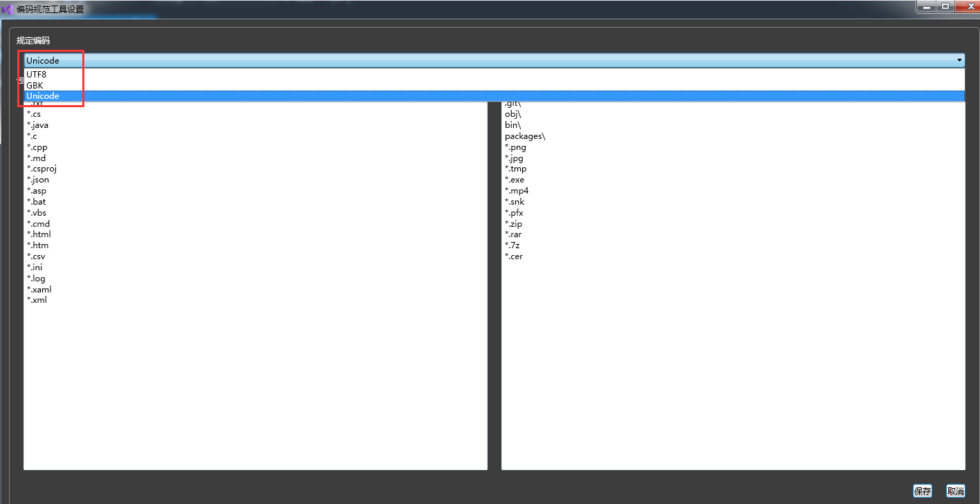Screen dimensions: 980x504
Task: Select the obj\ entry in the right list
Action: tap(513, 114)
